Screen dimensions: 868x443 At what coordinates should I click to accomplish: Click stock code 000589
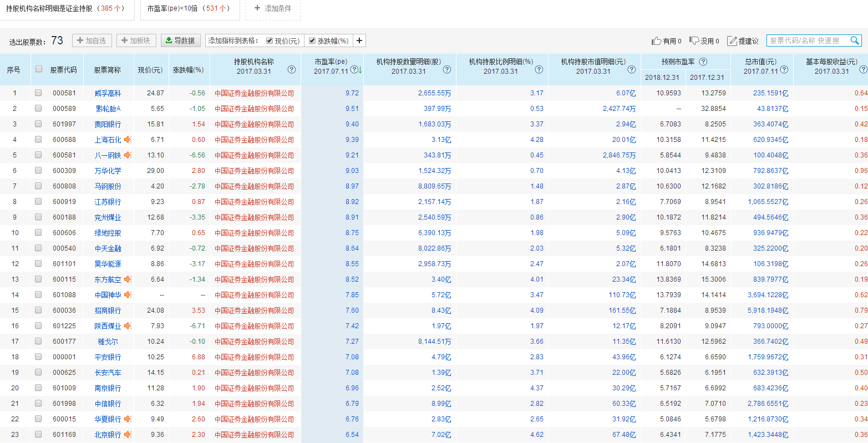(64, 109)
